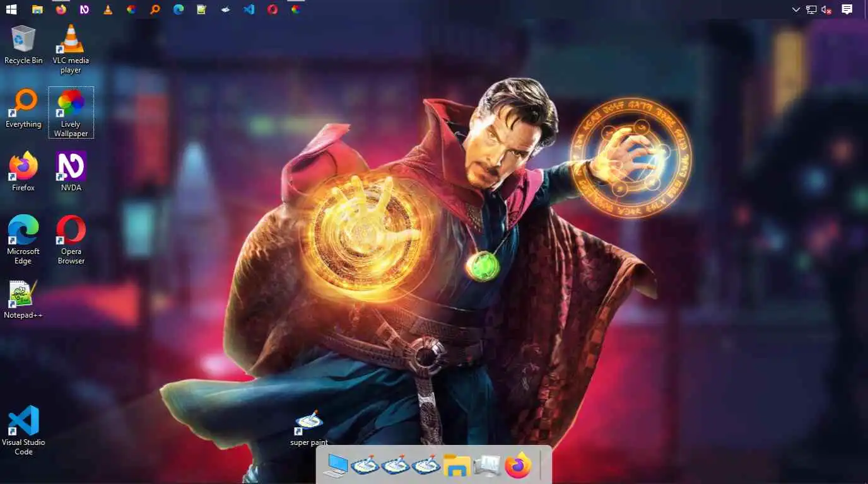
Task: Open Notepad++ from the top taskbar
Action: [x=202, y=9]
